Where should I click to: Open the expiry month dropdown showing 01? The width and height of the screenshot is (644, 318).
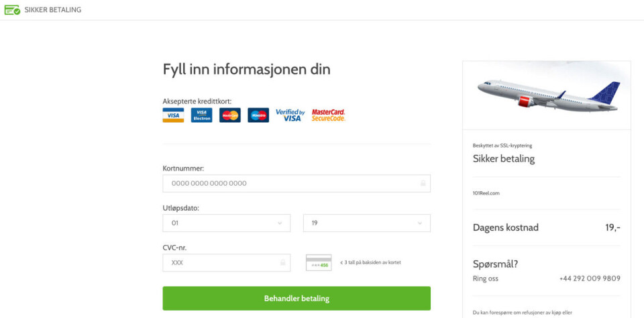click(x=226, y=223)
